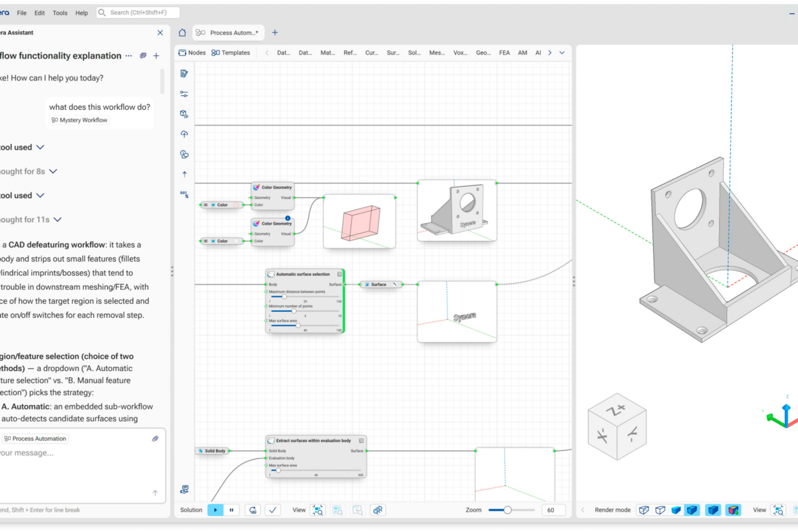798x532 pixels.
Task: Click the Templates button
Action: (231, 53)
